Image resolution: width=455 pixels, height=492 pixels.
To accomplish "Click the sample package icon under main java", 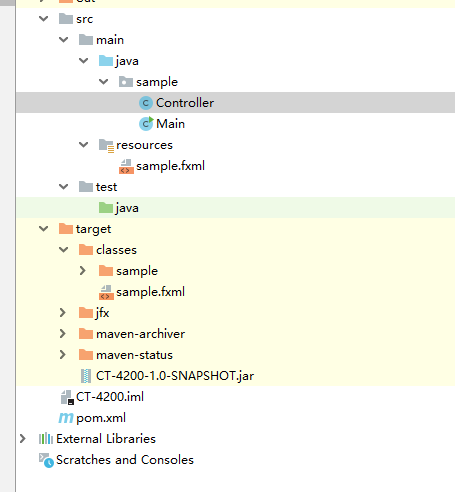I will [126, 82].
